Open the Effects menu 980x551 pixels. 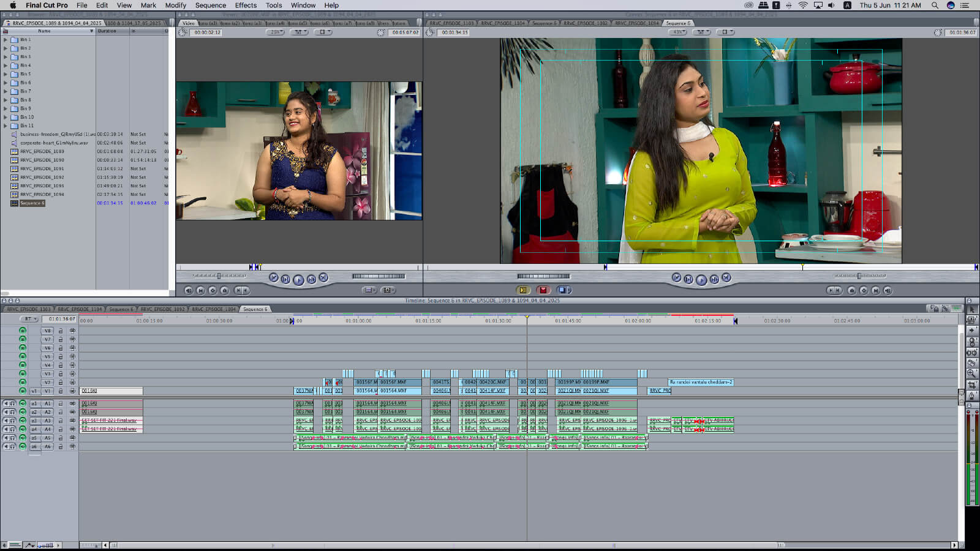point(246,5)
